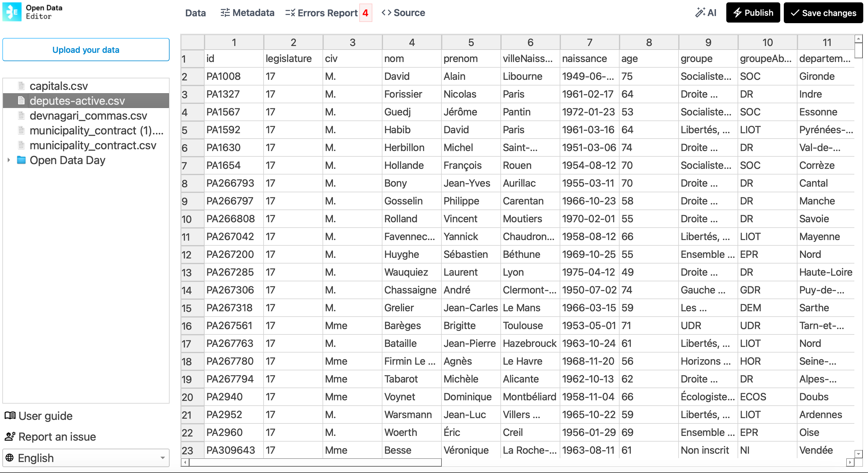Click the scroll right arrow of the table
868x473 pixels.
tap(850, 462)
